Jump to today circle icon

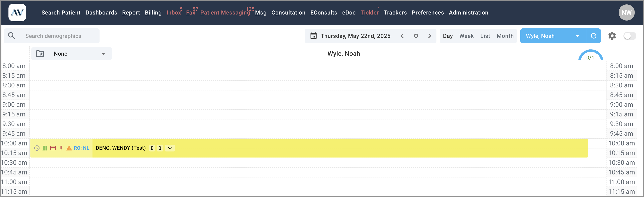[x=416, y=36]
